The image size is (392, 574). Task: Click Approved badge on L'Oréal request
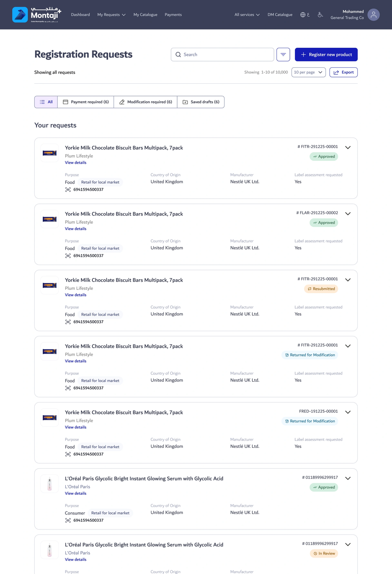(x=324, y=487)
